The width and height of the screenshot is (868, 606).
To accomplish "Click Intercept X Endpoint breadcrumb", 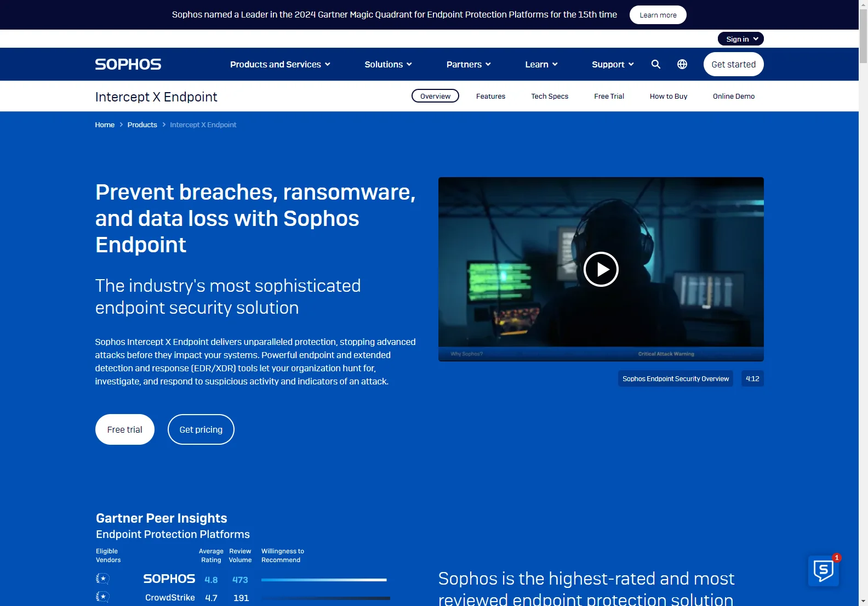I will coord(203,124).
